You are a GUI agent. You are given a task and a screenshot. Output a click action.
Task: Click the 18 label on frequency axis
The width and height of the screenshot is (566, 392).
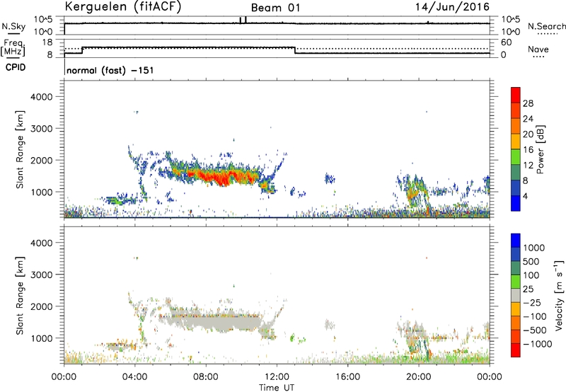47,42
